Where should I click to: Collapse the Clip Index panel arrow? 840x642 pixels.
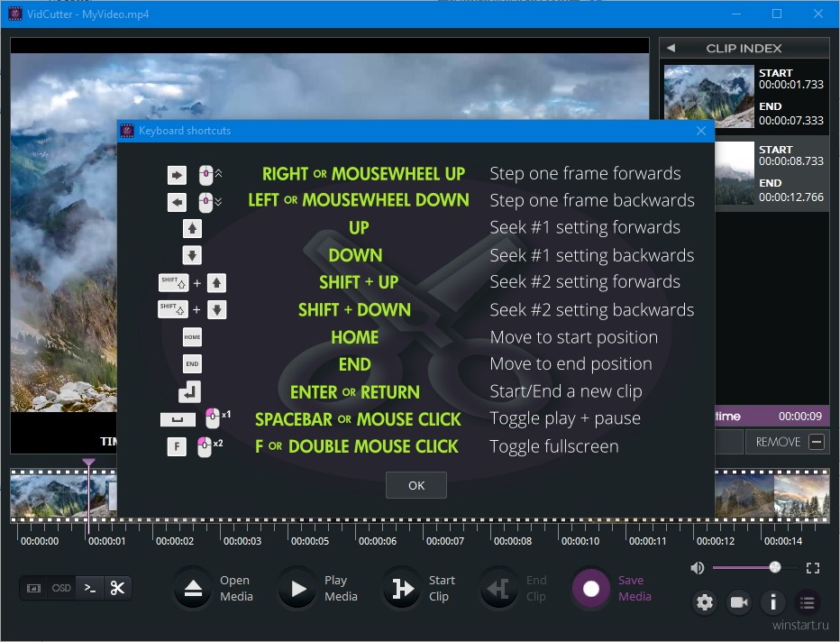[671, 48]
